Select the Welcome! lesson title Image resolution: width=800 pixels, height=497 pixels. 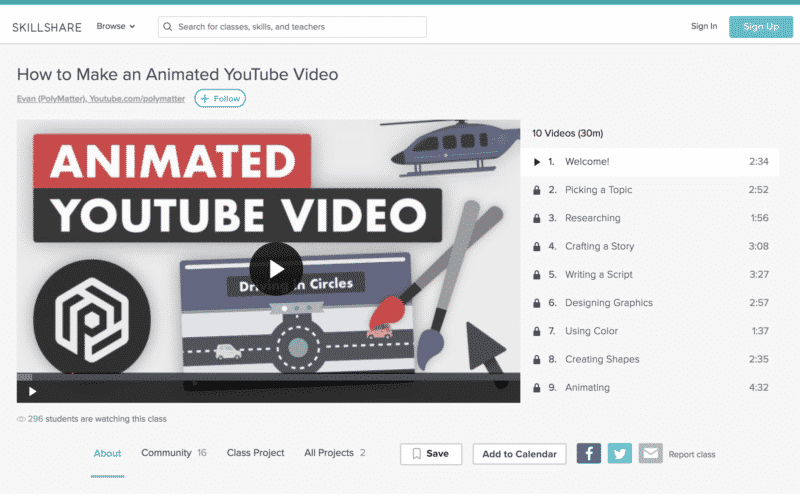pos(587,162)
